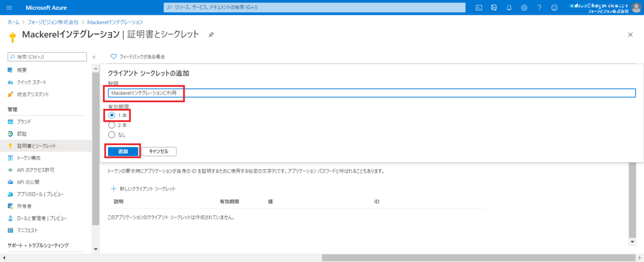Select the 1 年 expiry radio button
Screen dimensions: 644x262
pyautogui.click(x=112, y=115)
